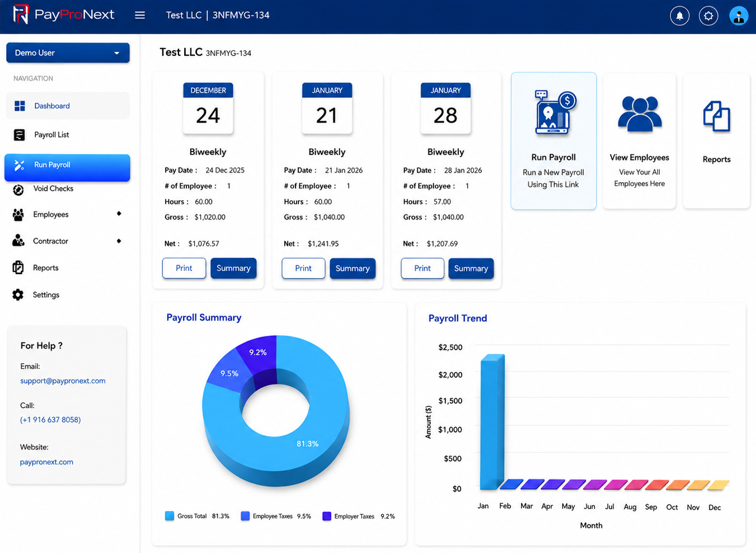The height and width of the screenshot is (553, 756).
Task: Click the Run a New Payroll link text
Action: point(553,179)
